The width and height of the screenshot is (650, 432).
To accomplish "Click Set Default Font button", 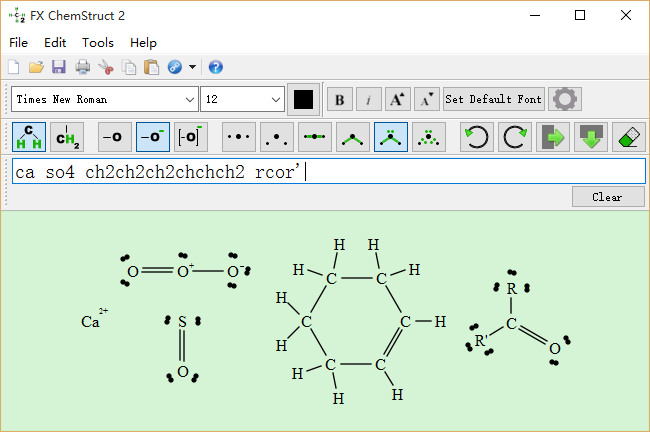I will coord(494,99).
